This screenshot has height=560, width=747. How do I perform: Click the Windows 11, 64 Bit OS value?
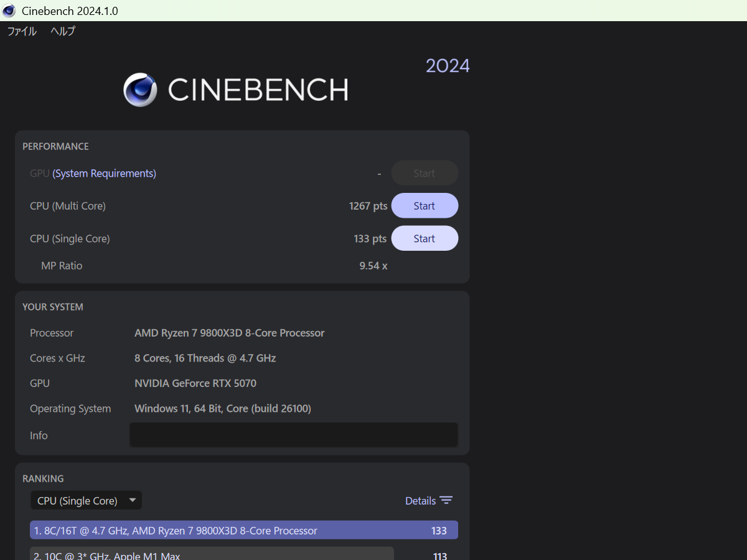pos(223,409)
